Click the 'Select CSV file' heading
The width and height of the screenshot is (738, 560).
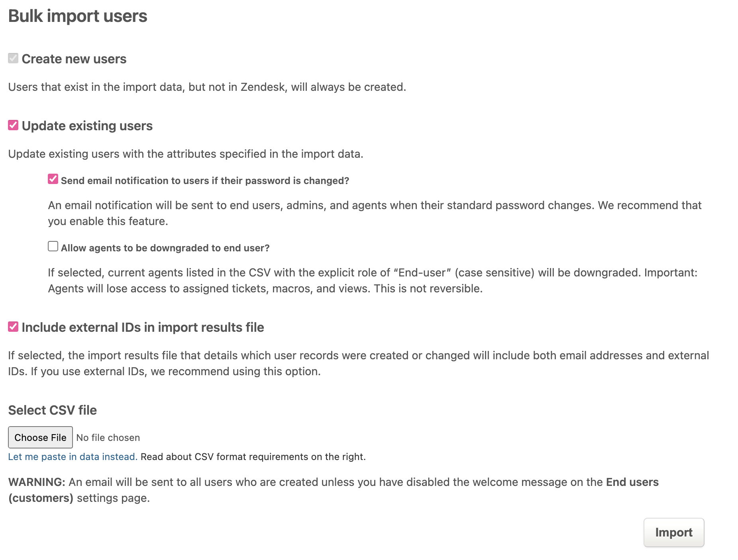point(53,410)
